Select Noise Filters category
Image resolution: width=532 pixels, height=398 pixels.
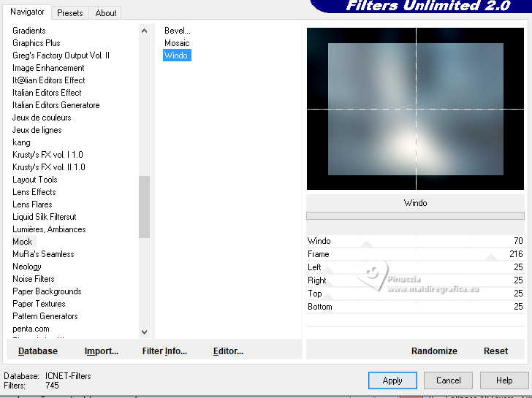coord(34,279)
